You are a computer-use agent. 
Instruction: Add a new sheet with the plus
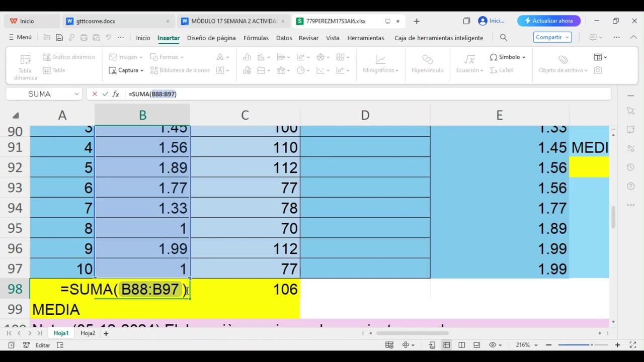(x=106, y=333)
